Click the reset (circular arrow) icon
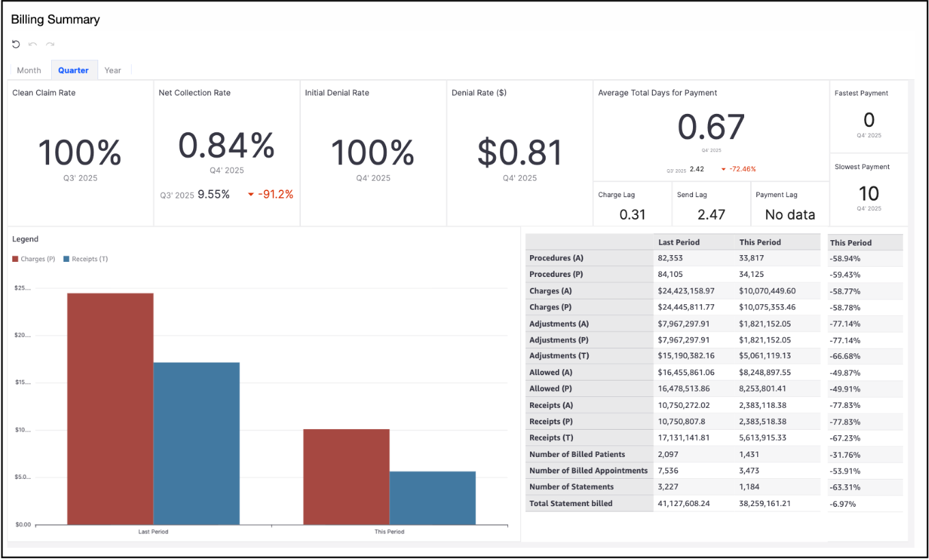Viewport: 929px width, 560px height. tap(16, 44)
